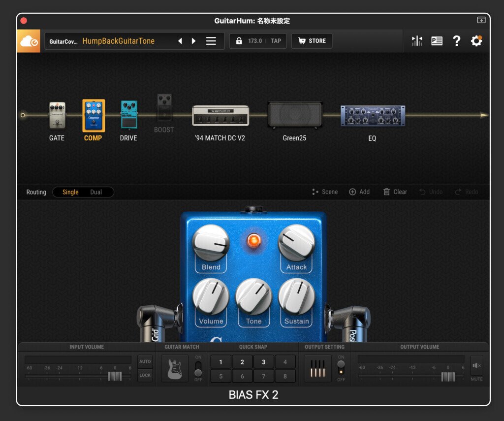Select the Green25 cabinet

pos(295,115)
